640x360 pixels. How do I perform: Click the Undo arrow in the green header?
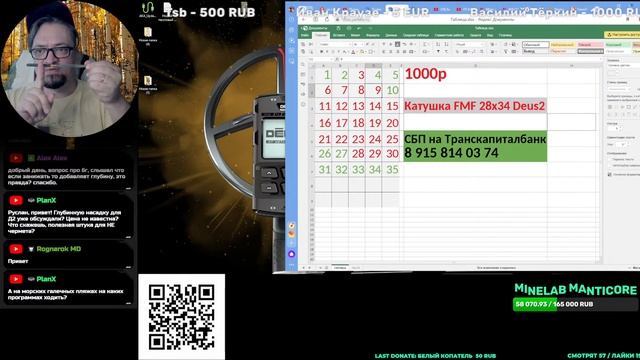(x=359, y=28)
